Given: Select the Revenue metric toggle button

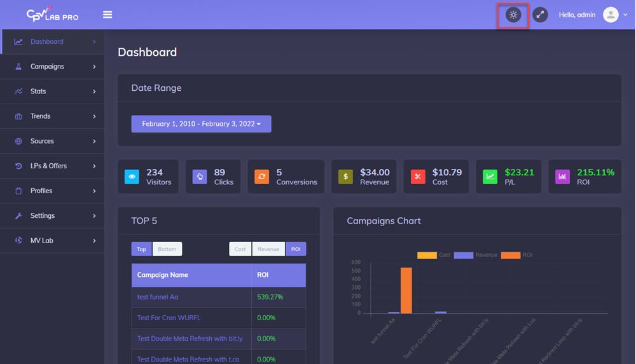Looking at the screenshot, I should [268, 249].
